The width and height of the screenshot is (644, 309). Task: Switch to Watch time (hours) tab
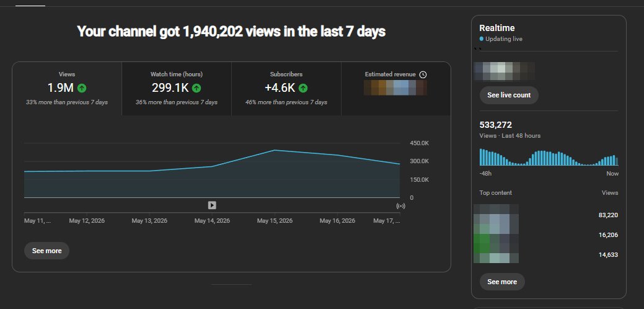(x=177, y=89)
